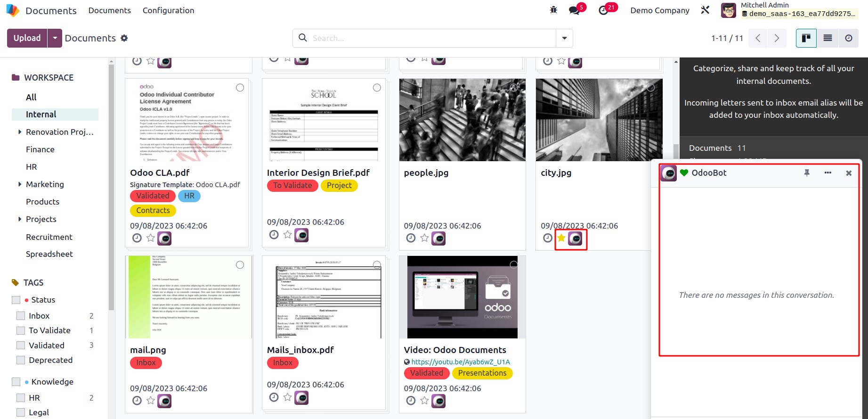Viewport: 868px width, 419px height.
Task: Open the city.jpg thumbnail preview
Action: (x=599, y=120)
